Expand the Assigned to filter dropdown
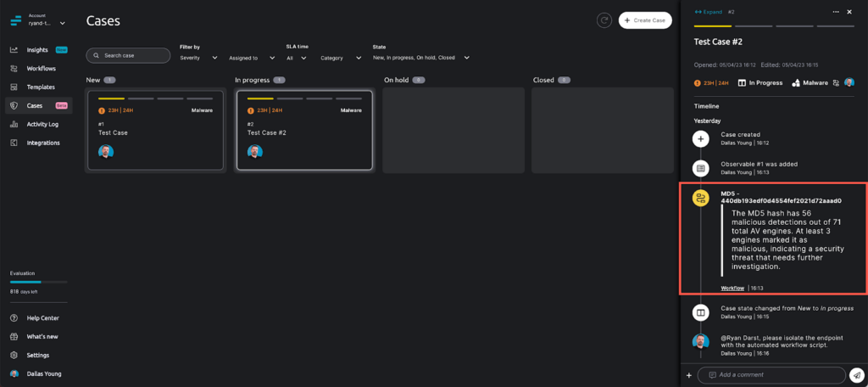 pos(252,58)
